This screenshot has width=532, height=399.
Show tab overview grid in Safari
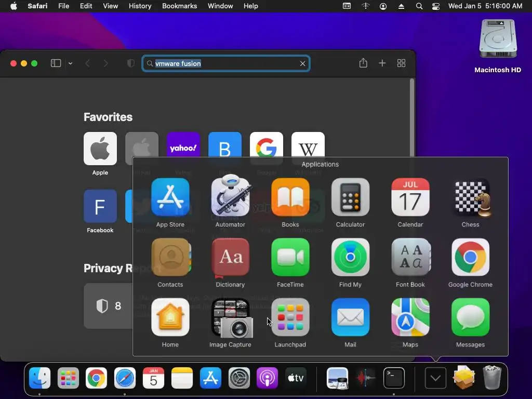pos(402,63)
